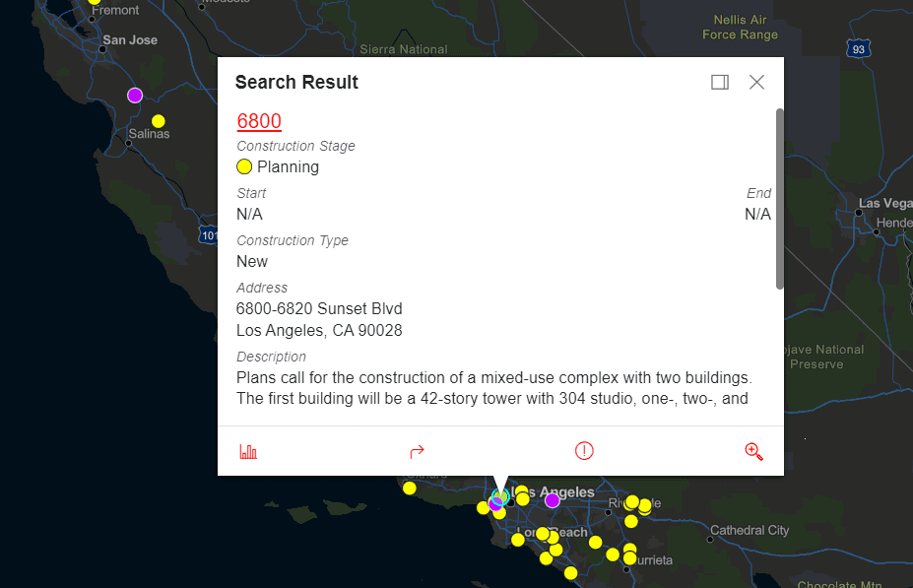This screenshot has height=588, width=913.
Task: Click the bar chart icon in popup footer
Action: pos(248,451)
